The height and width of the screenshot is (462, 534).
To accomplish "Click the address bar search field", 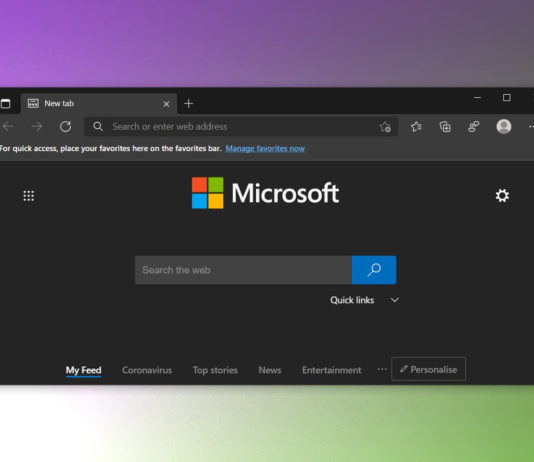I will pyautogui.click(x=241, y=127).
